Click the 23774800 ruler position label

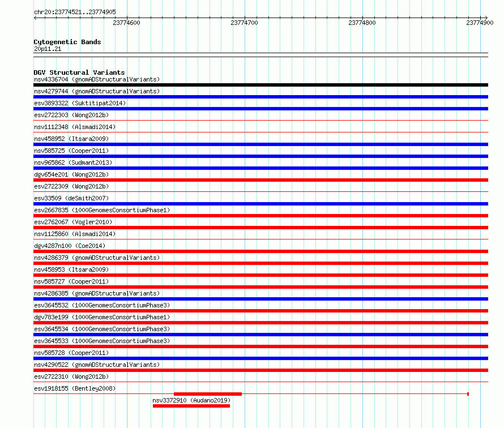362,23
